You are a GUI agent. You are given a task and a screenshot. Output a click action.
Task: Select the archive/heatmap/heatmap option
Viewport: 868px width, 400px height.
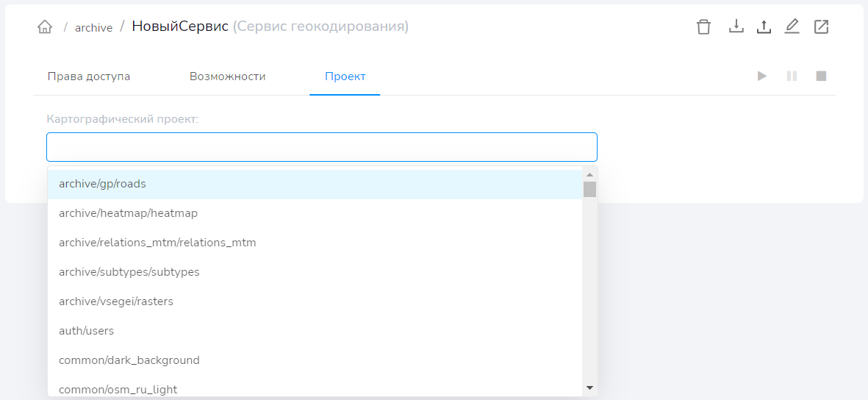click(128, 213)
